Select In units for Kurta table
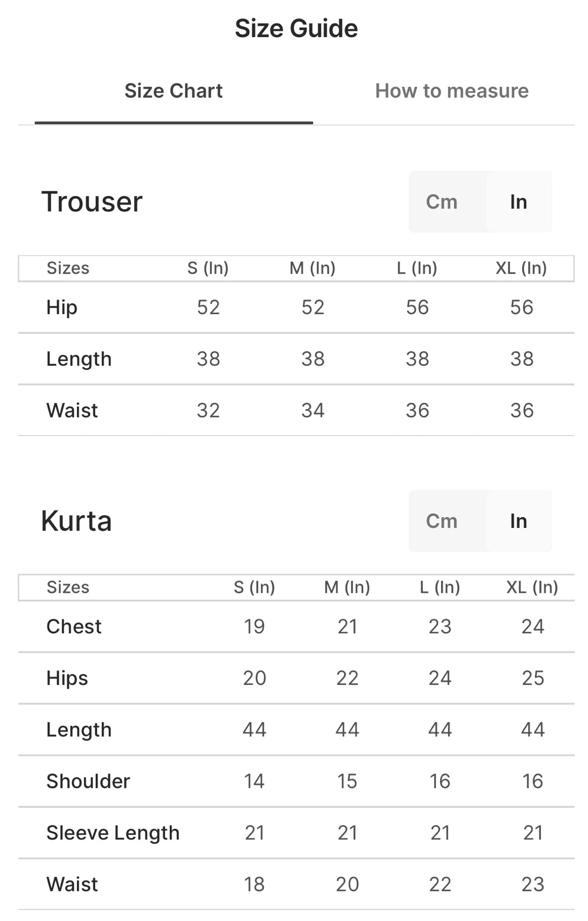The image size is (588, 921). pos(519,521)
